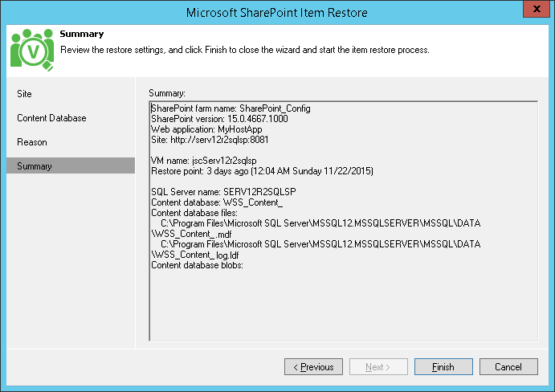Click the 'SharePoint farm name: SharePoint_Config' line
This screenshot has width=555, height=392.
pyautogui.click(x=231, y=108)
